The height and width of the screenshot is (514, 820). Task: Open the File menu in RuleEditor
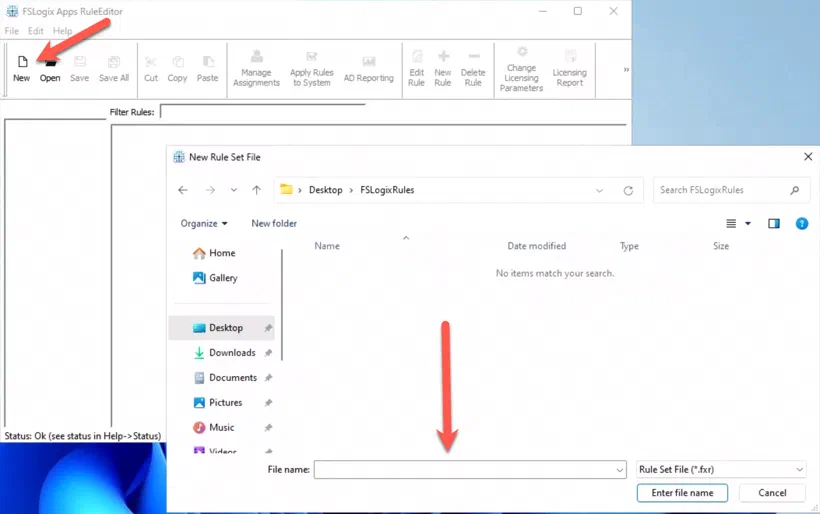pyautogui.click(x=12, y=31)
